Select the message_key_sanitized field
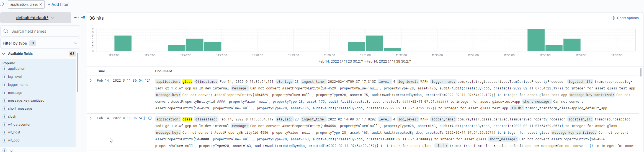This screenshot has height=152, width=644. point(26,101)
